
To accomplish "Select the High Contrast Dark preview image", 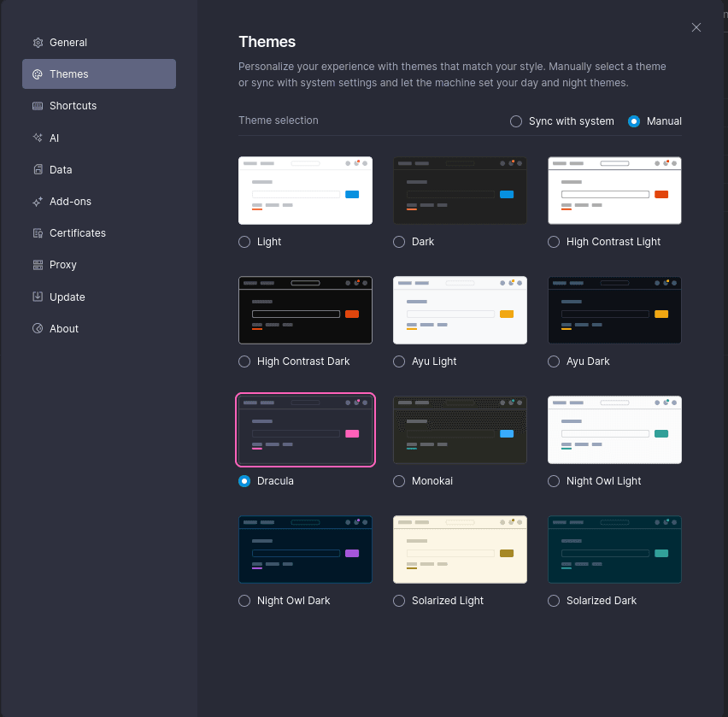I will [x=305, y=309].
